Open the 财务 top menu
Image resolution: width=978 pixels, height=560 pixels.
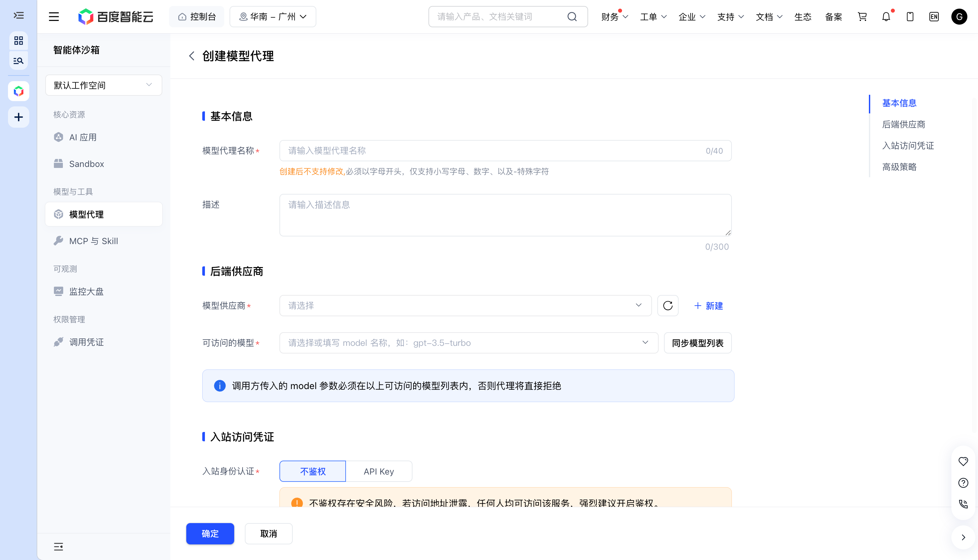614,17
